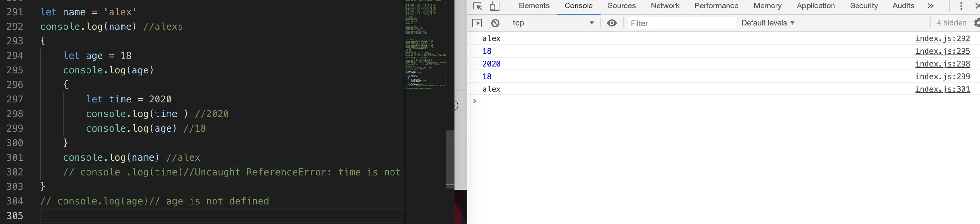Show more DevTools tabs chevron
Image resolution: width=980 pixels, height=224 pixels.
pyautogui.click(x=930, y=6)
